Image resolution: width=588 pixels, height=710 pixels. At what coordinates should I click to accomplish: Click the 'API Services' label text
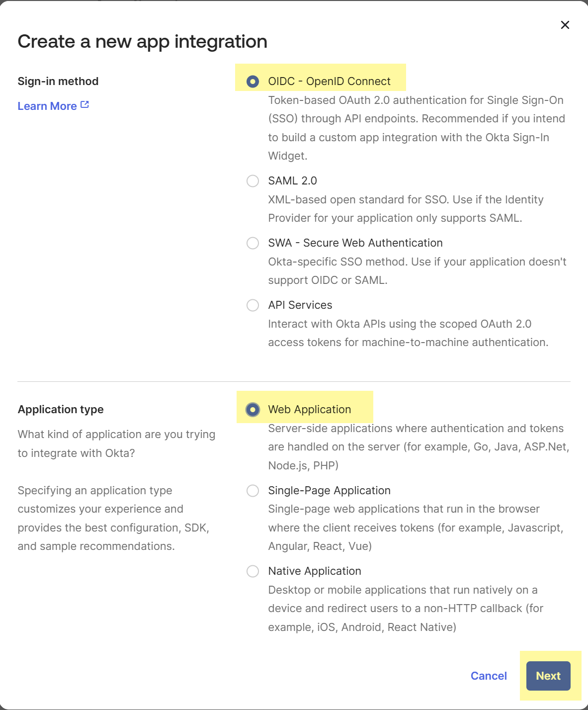tap(300, 305)
